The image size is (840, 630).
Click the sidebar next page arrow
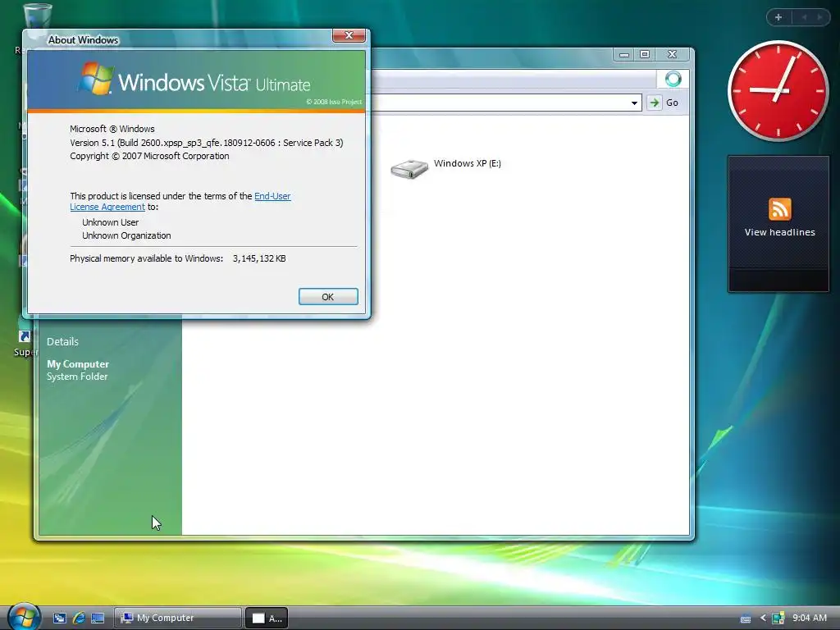pos(819,17)
